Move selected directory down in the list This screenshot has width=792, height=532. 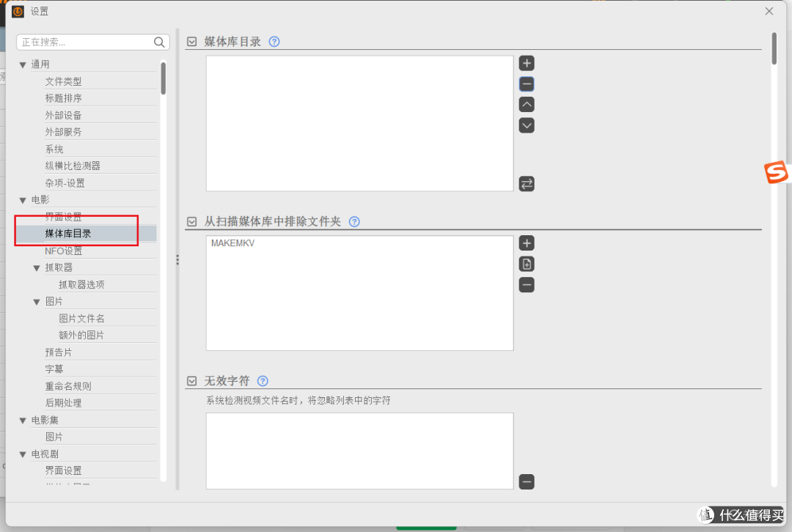(x=527, y=125)
